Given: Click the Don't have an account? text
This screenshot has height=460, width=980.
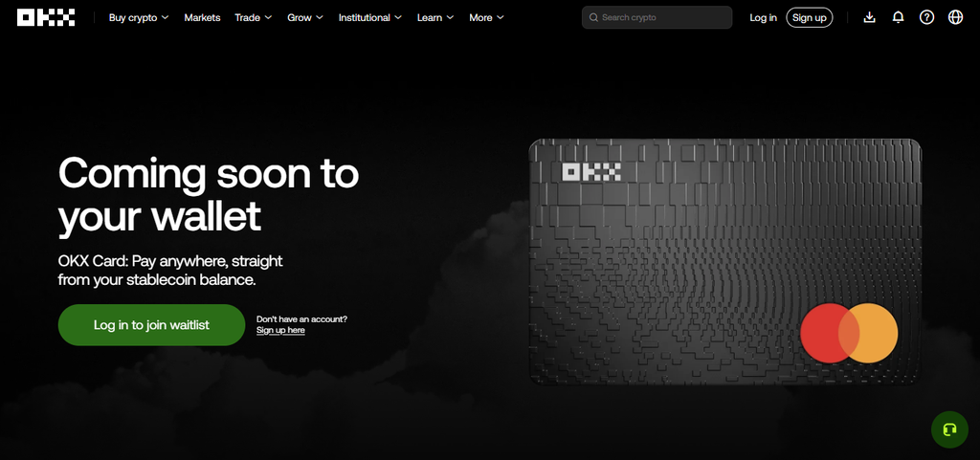Looking at the screenshot, I should [301, 319].
